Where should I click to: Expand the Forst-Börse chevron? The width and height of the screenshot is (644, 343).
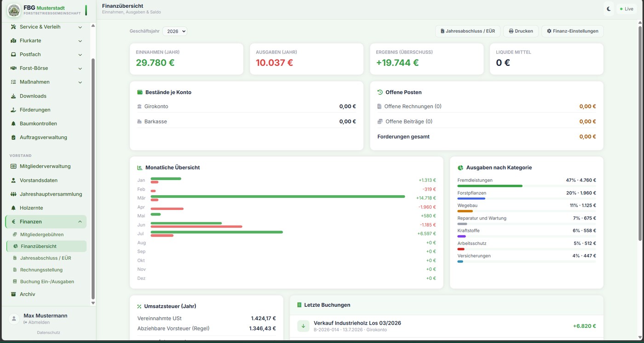click(x=80, y=68)
